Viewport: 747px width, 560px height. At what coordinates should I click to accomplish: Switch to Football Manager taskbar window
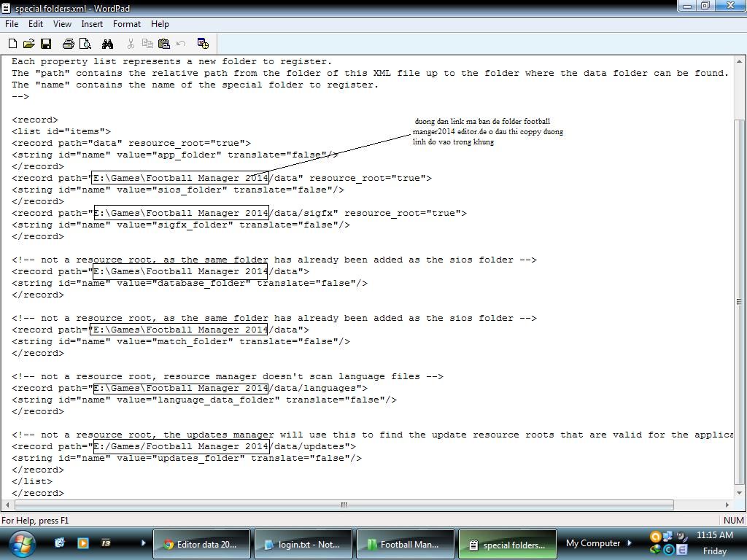(x=406, y=544)
